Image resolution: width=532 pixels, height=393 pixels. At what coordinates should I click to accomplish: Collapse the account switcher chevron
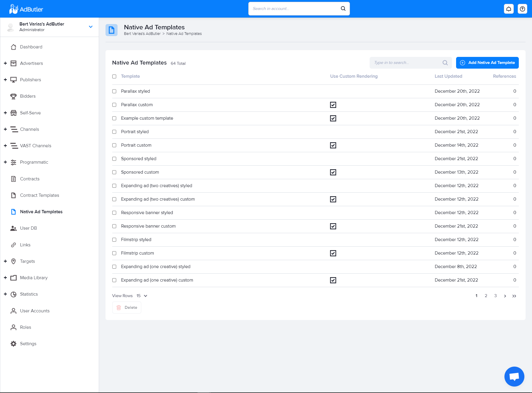tap(90, 27)
